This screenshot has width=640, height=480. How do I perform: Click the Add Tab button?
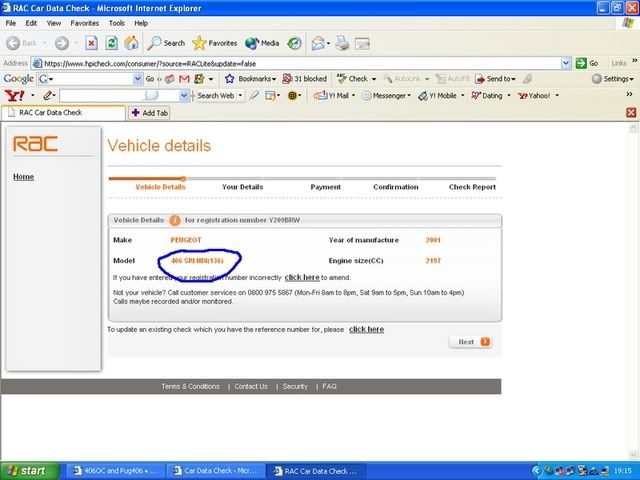pyautogui.click(x=149, y=113)
